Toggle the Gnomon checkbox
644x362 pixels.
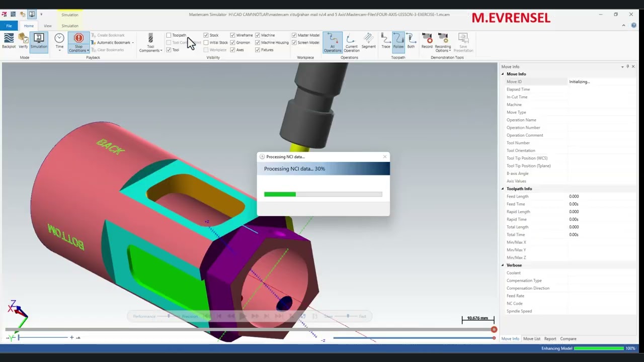(232, 42)
